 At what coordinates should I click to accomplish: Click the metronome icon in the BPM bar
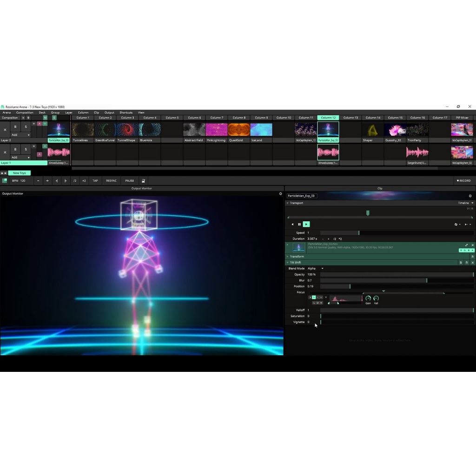[143, 181]
